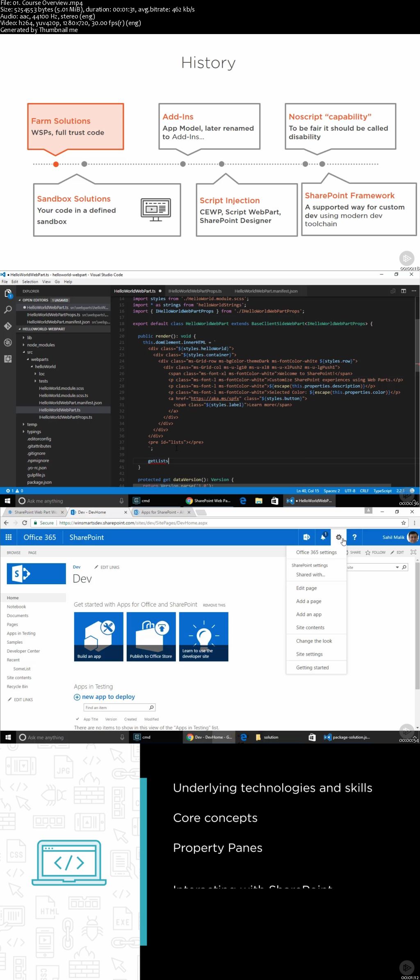Click the Start button below the VS Code status bar
Image resolution: width=420 pixels, height=980 pixels.
7,500
